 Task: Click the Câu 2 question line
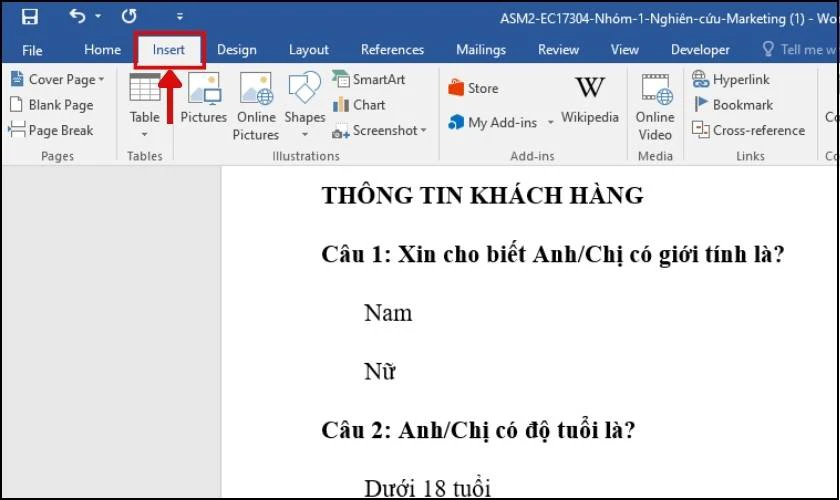tap(478, 430)
